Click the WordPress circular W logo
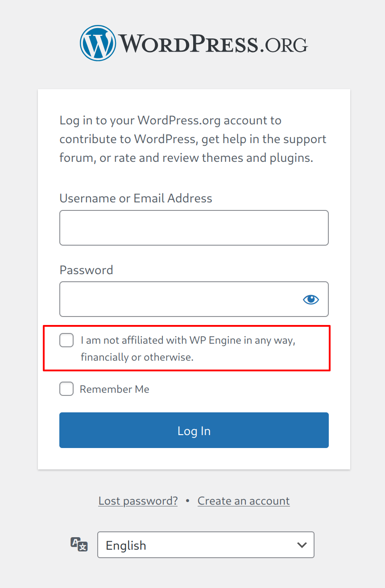This screenshot has width=385, height=588. 98,43
